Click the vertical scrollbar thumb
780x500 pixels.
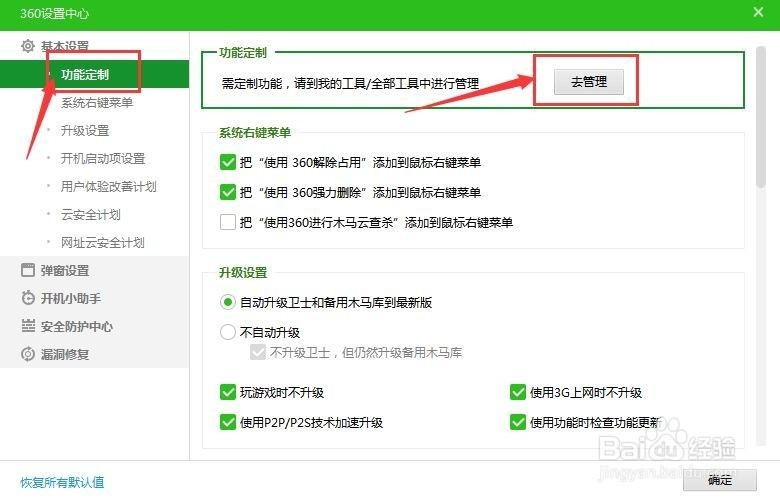[x=761, y=117]
